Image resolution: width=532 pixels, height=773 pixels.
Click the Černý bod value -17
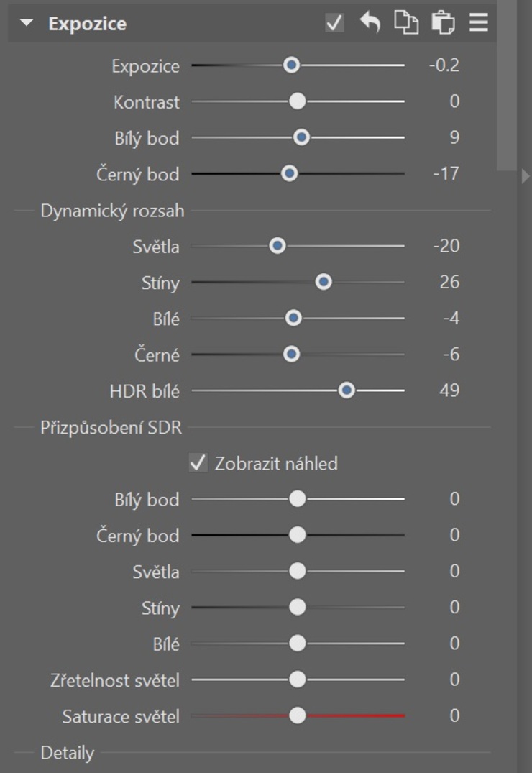tap(446, 174)
